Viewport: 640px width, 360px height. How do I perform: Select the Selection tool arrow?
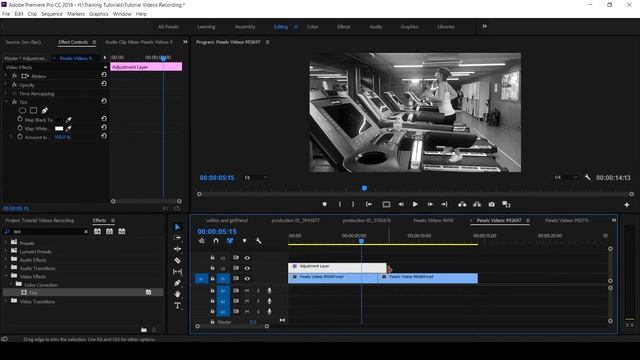pos(178,227)
